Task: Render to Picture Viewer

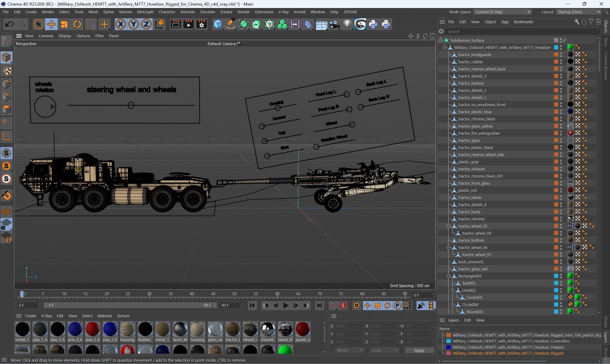Action: 189,24
